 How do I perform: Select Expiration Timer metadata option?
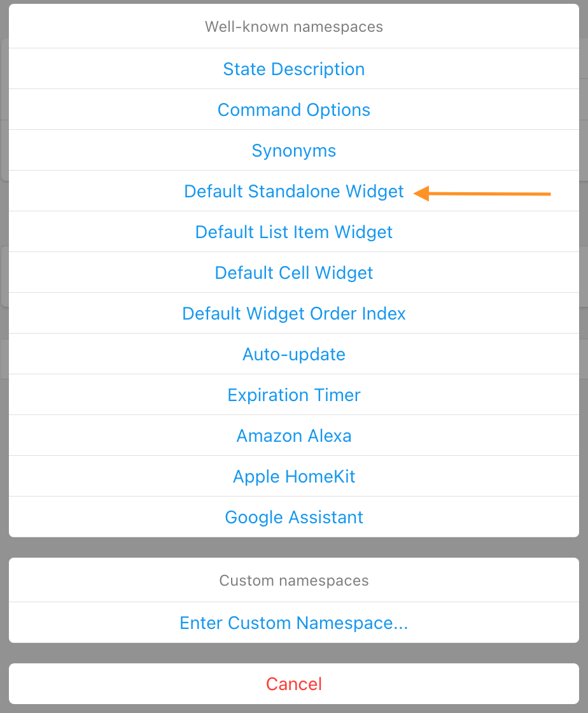(294, 395)
